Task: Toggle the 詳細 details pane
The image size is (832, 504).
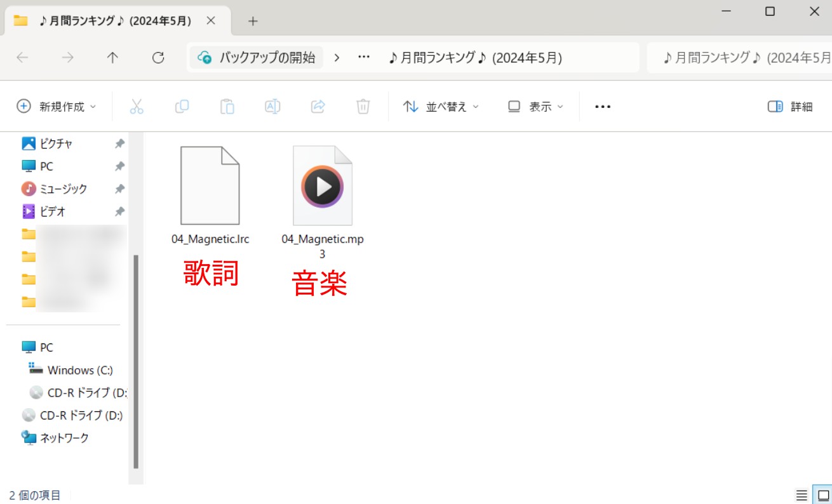Action: point(790,107)
